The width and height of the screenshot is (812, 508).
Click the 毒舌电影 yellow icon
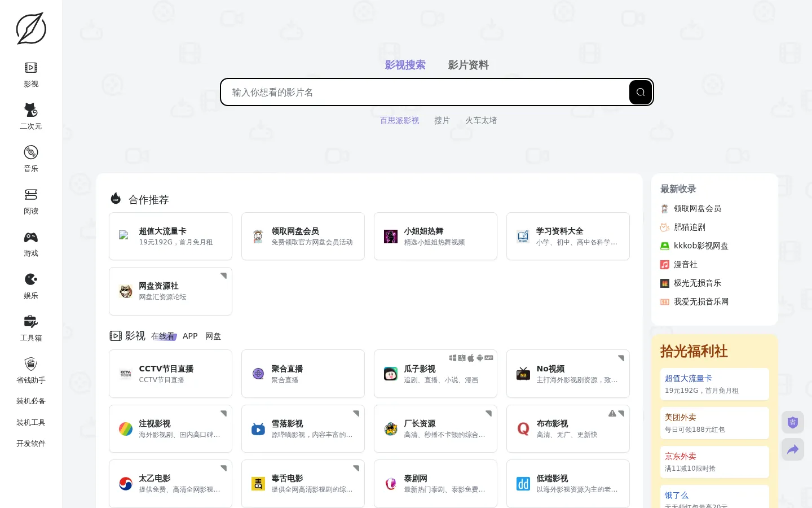[258, 484]
